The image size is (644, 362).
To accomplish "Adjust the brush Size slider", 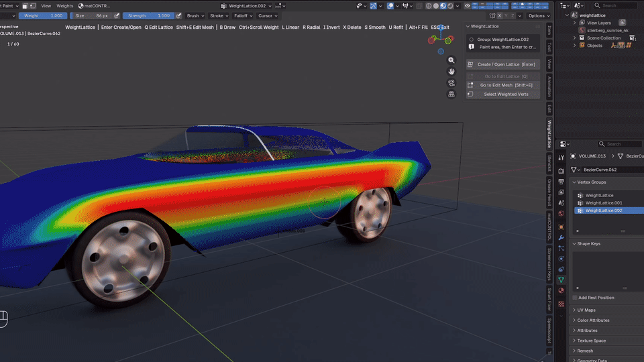I will tap(91, 15).
